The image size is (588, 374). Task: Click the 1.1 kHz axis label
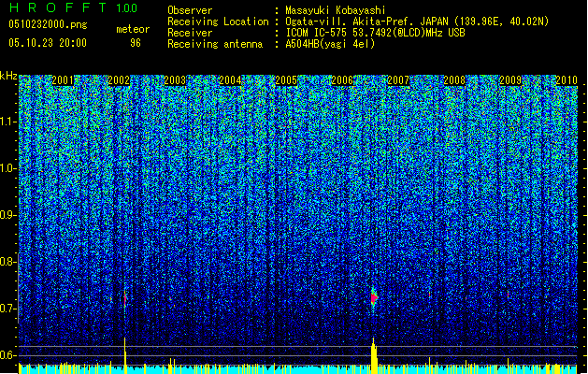(x=8, y=122)
